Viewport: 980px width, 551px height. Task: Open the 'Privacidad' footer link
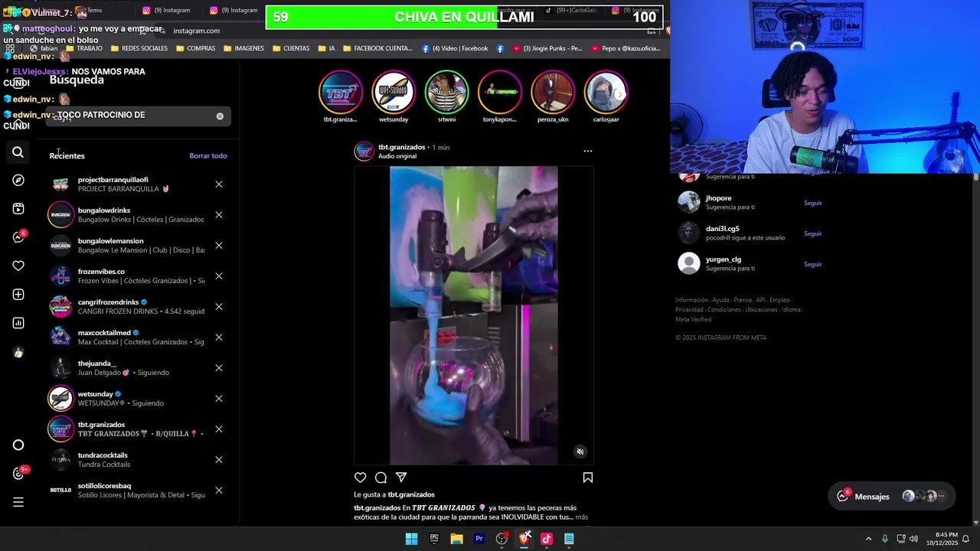[689, 310]
